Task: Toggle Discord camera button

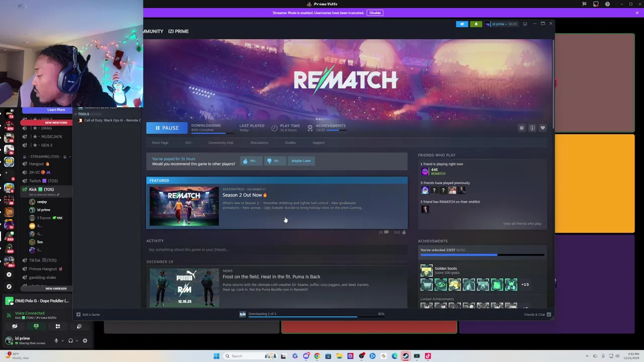Action: (x=15, y=327)
